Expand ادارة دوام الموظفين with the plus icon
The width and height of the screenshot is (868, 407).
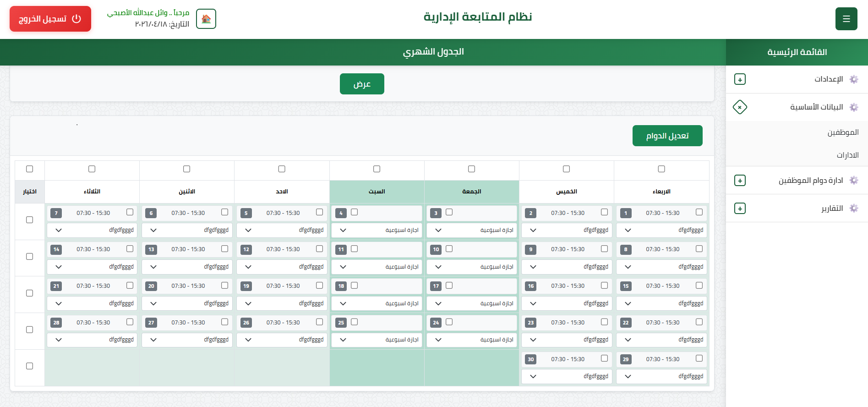740,181
